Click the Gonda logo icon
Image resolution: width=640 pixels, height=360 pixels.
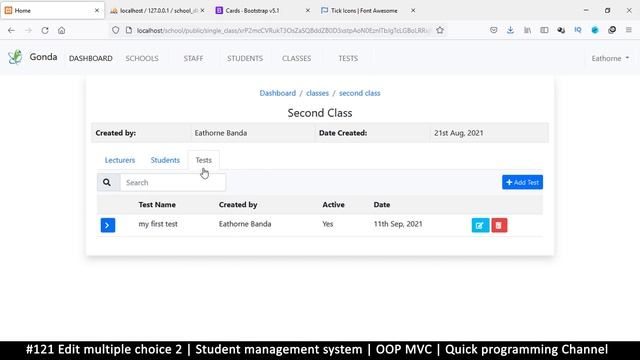click(x=15, y=57)
